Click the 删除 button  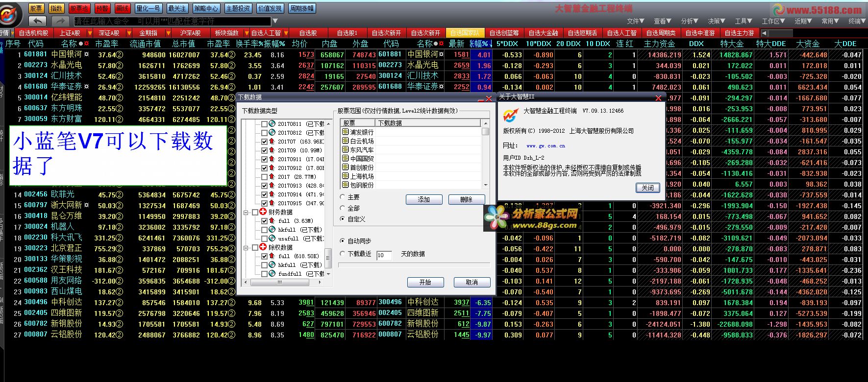pos(467,199)
